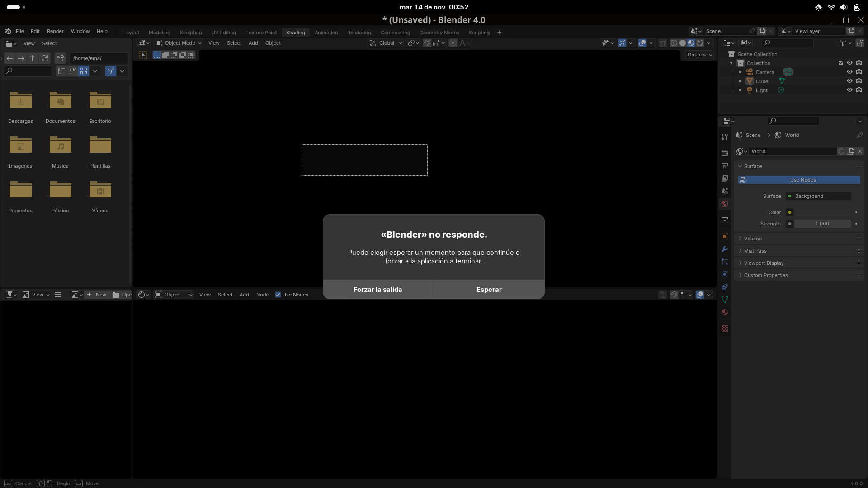The height and width of the screenshot is (488, 868).
Task: Switch file browser to vertical list view
Action: pyautogui.click(x=61, y=71)
